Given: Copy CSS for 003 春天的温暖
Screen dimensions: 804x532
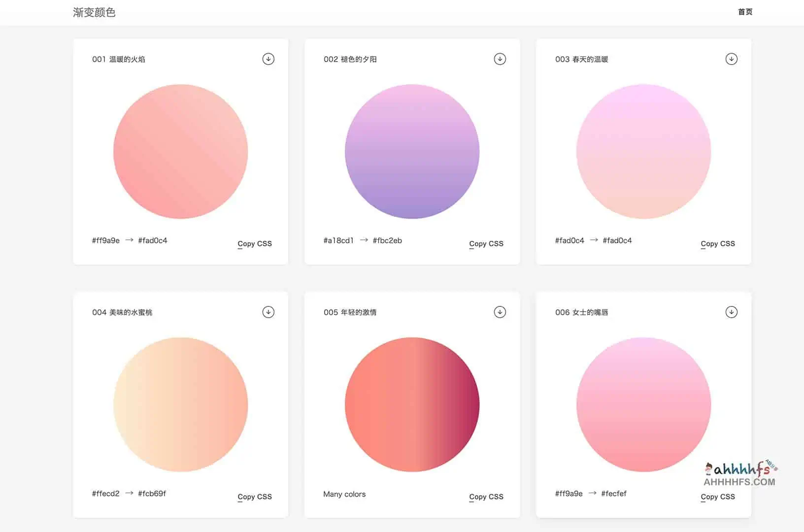Looking at the screenshot, I should tap(717, 244).
